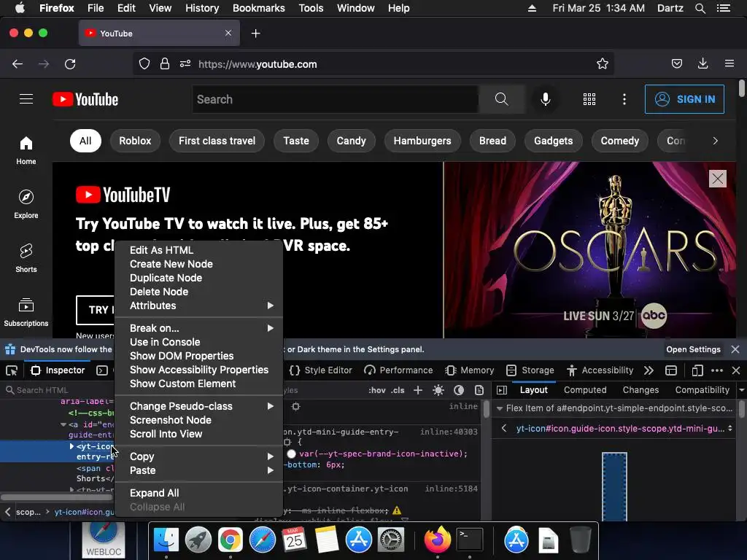This screenshot has height=560, width=747.
Task: Choose Delete Node from context menu
Action: (198, 292)
